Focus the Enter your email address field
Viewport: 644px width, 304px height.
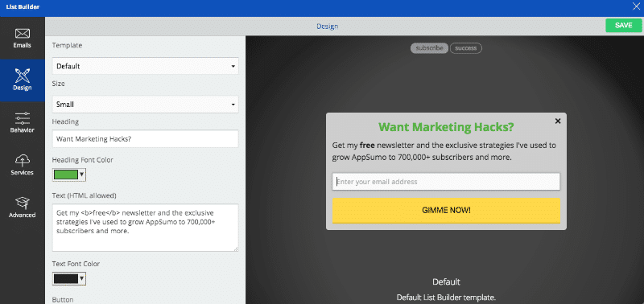point(446,182)
